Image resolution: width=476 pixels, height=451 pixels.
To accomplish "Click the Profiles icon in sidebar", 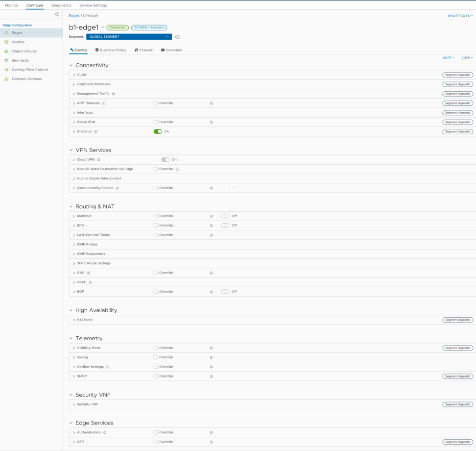I will point(6,42).
